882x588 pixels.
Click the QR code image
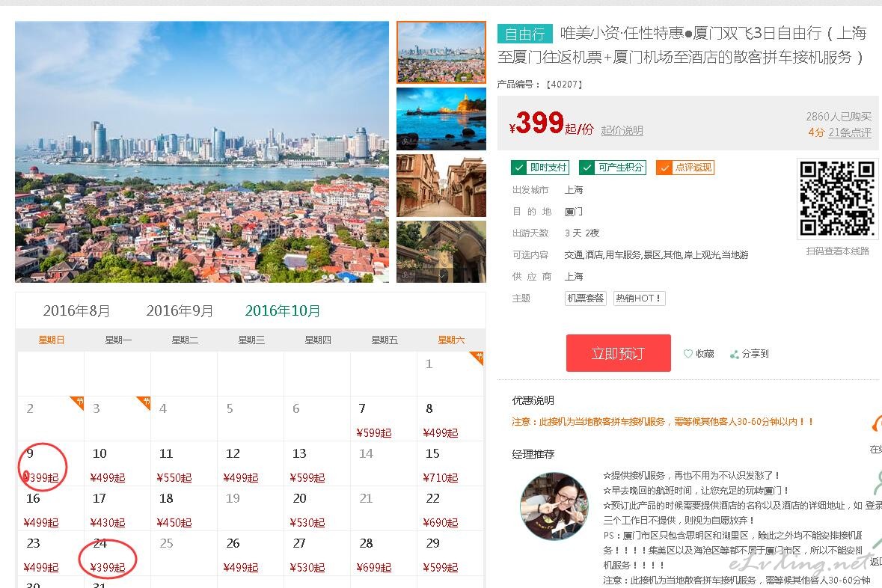pos(837,199)
